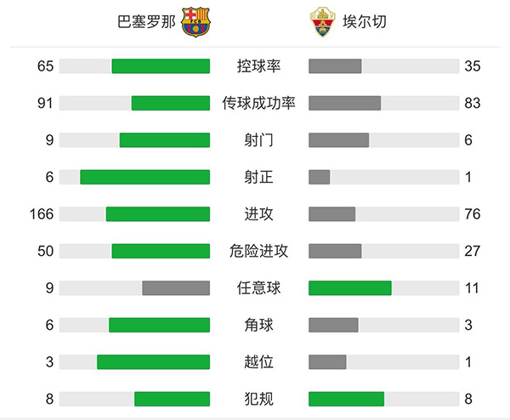Click the 射门 stat label
Image resolution: width=510 pixels, height=420 pixels.
(259, 140)
